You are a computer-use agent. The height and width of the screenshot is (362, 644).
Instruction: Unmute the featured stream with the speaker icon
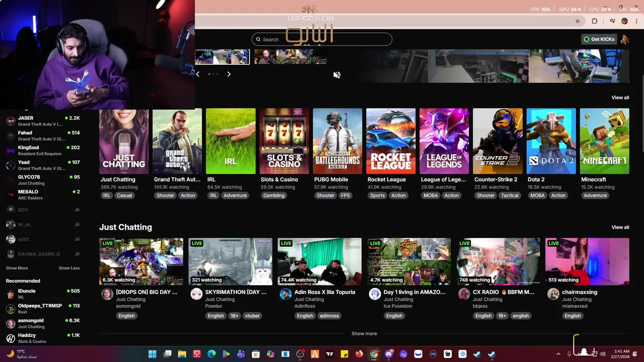pyautogui.click(x=337, y=75)
